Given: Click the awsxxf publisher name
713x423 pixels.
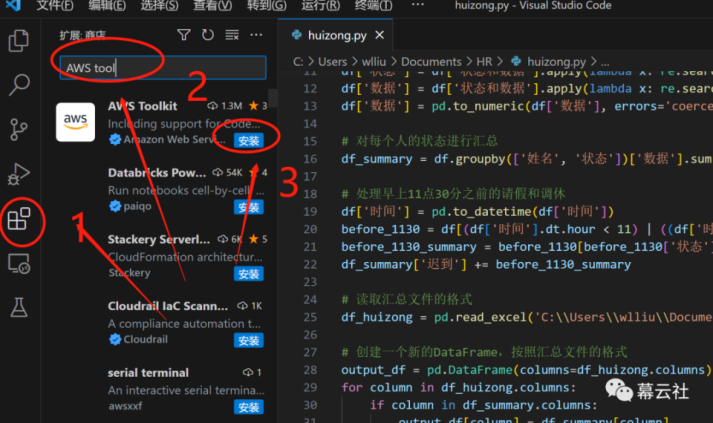Looking at the screenshot, I should tap(125, 406).
